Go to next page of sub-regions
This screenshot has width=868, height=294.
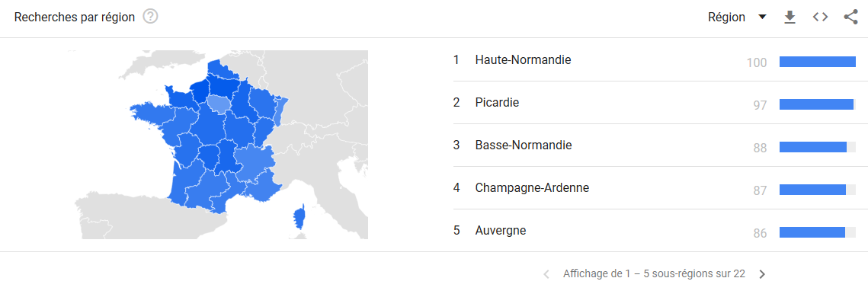[762, 274]
